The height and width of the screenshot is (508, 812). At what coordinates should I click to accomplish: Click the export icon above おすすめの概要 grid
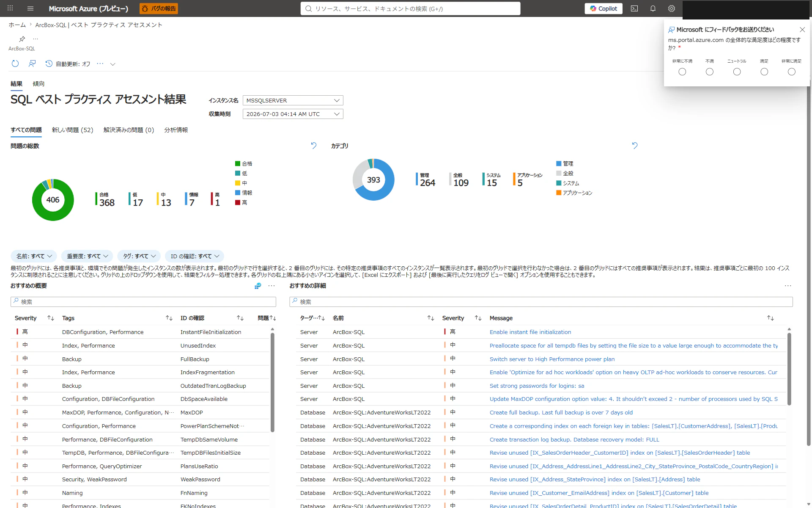click(258, 286)
